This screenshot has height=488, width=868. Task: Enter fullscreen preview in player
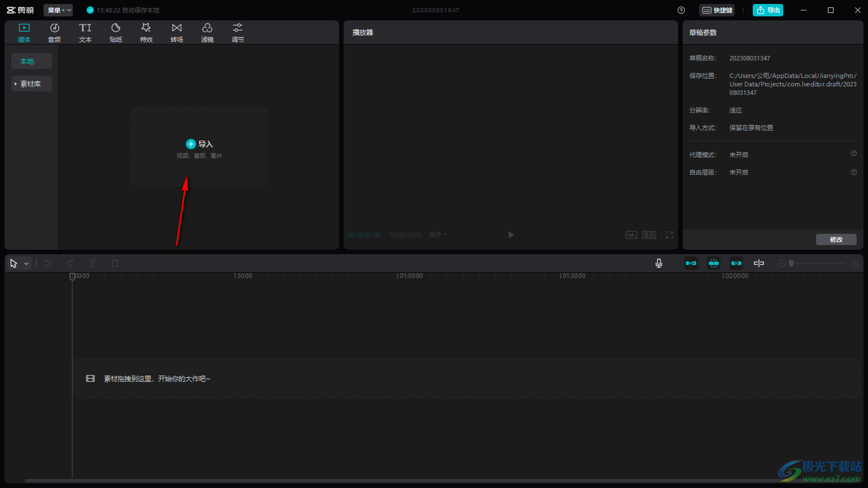coord(670,235)
